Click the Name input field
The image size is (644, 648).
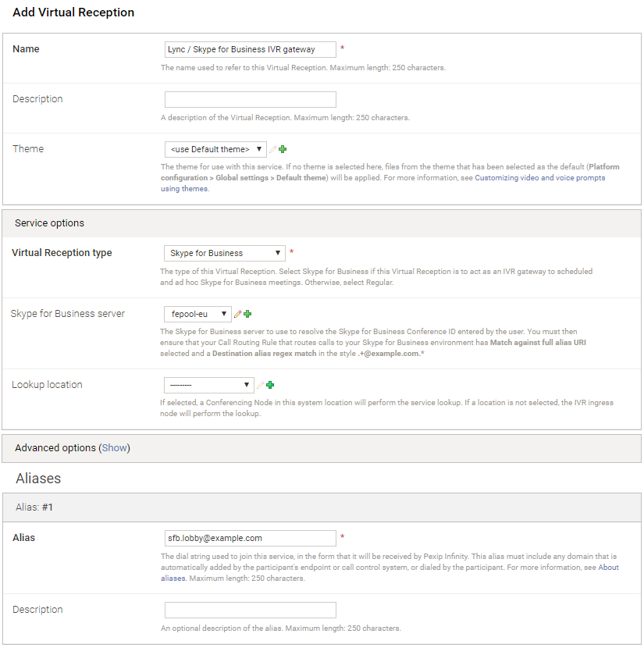point(250,49)
